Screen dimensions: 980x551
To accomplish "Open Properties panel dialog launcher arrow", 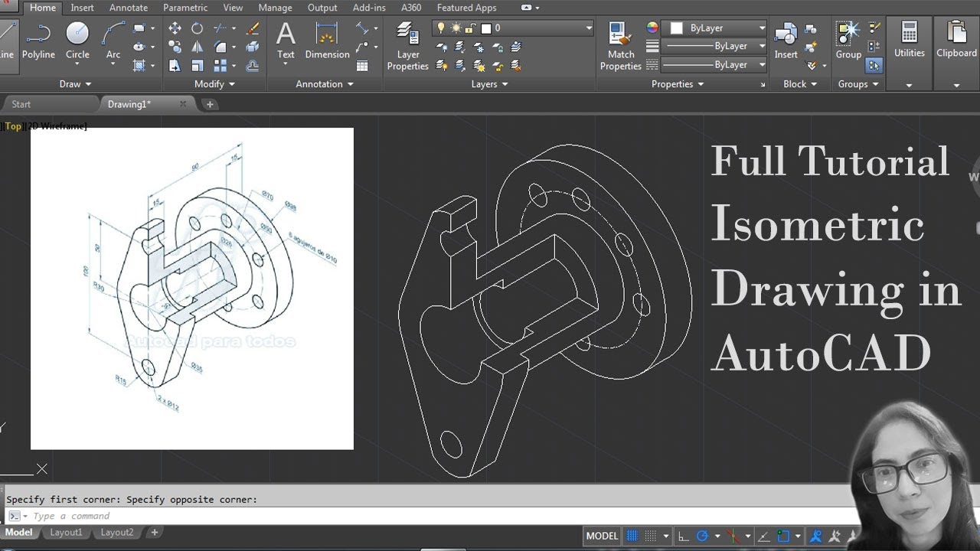I will click(x=763, y=85).
